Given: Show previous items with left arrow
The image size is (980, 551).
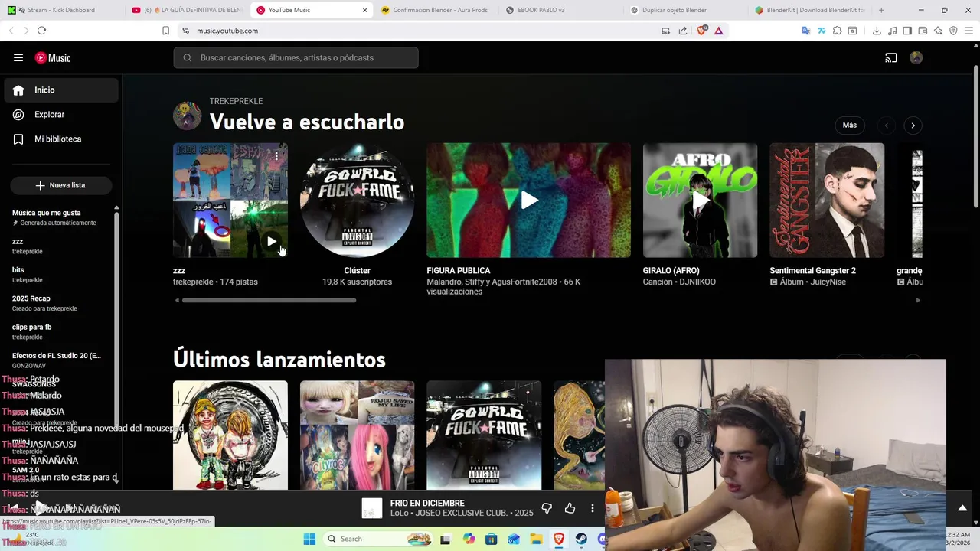Looking at the screenshot, I should pos(887,126).
